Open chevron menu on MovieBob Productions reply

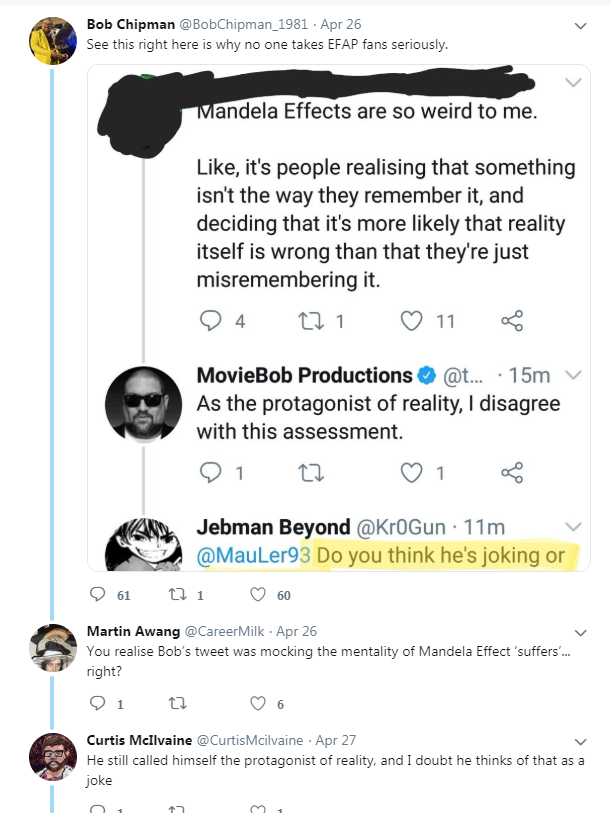pyautogui.click(x=573, y=374)
